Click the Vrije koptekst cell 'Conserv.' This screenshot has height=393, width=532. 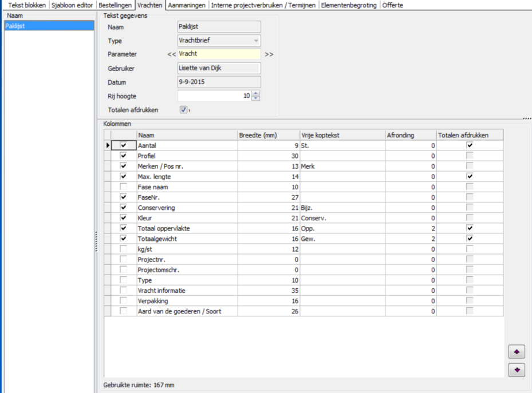pos(342,218)
